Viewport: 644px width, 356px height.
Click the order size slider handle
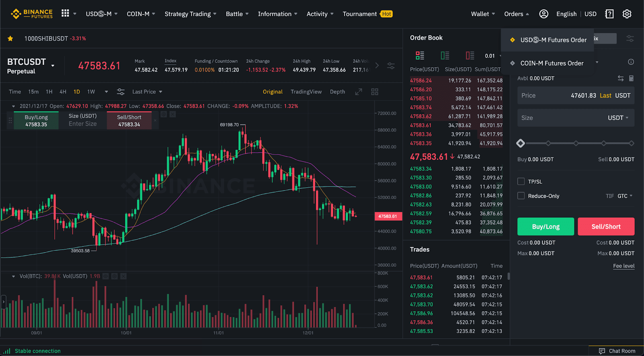coord(520,143)
